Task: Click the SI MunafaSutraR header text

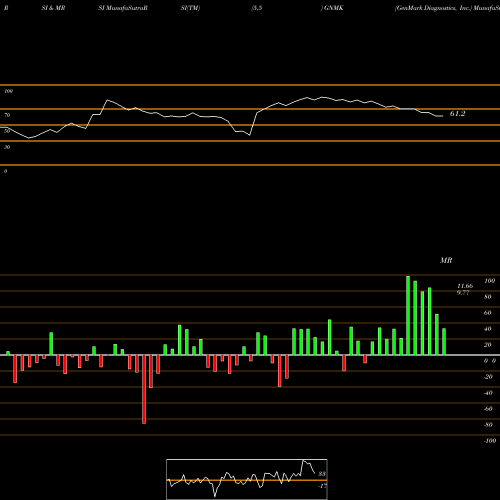Action: click(123, 8)
